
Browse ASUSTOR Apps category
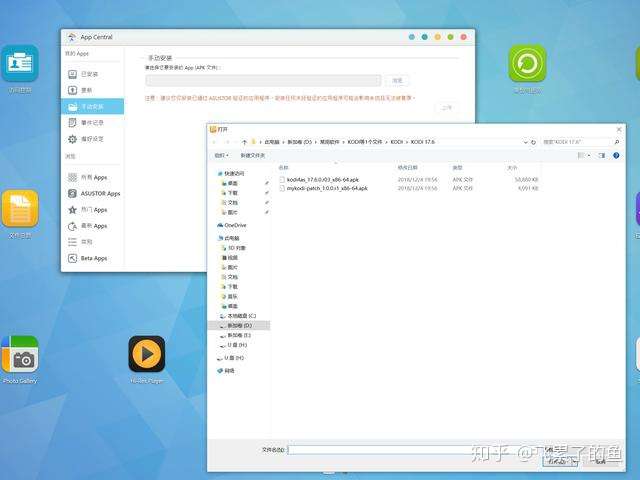click(100, 193)
